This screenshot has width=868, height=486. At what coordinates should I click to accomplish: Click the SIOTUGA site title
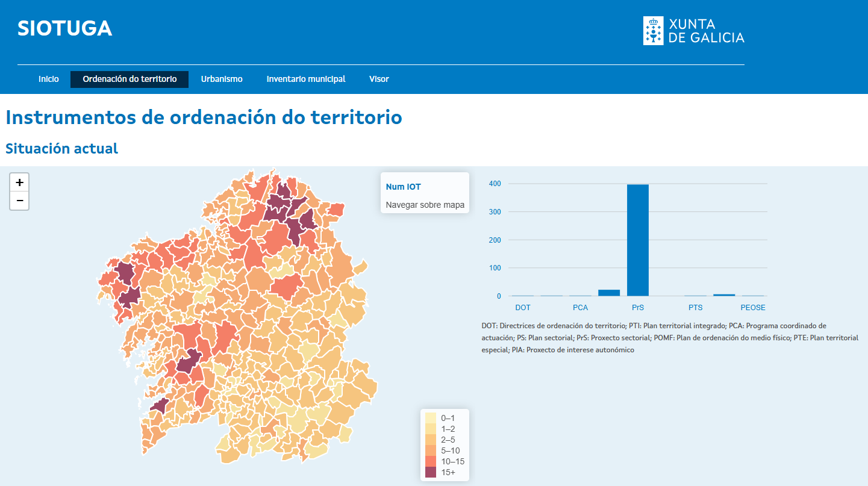click(65, 28)
